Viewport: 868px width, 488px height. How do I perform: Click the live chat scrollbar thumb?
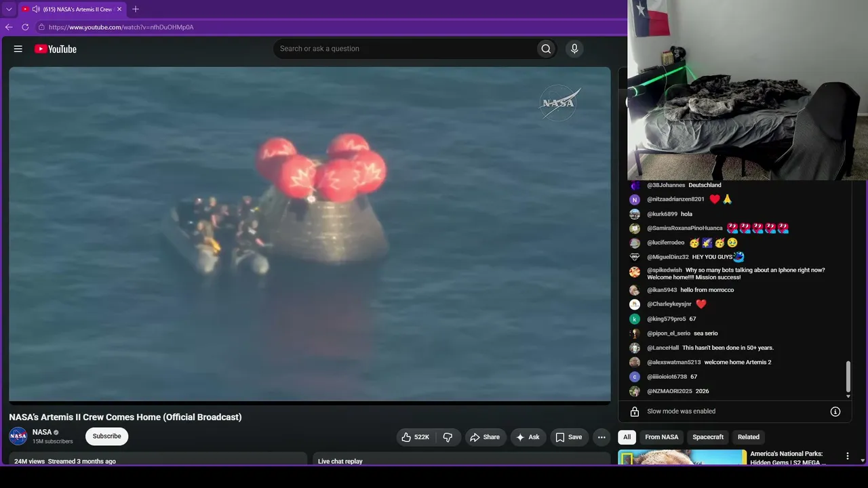click(x=848, y=377)
